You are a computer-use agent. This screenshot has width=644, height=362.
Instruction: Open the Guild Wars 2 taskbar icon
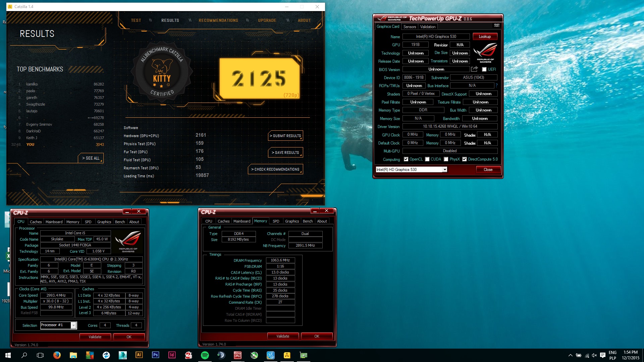[188, 355]
